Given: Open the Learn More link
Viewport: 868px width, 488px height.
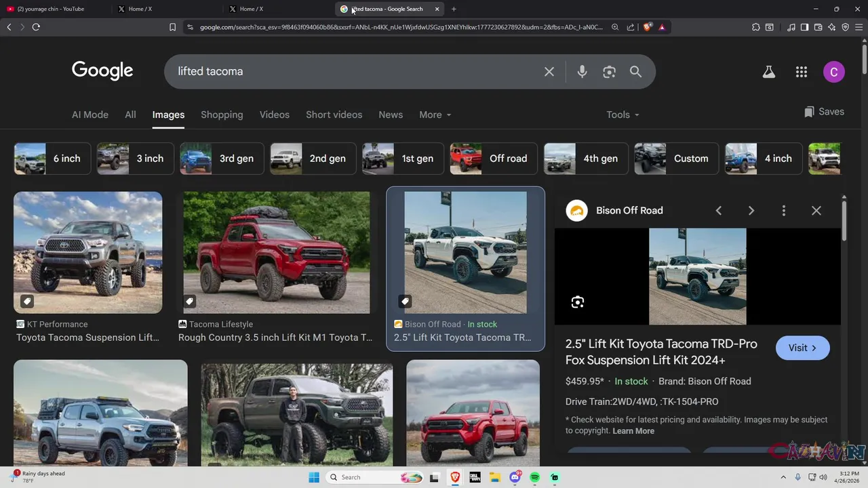Looking at the screenshot, I should coord(633,431).
